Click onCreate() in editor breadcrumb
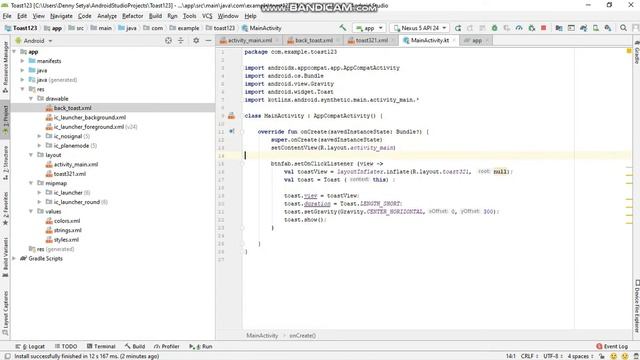This screenshot has width=640, height=360. [302, 336]
